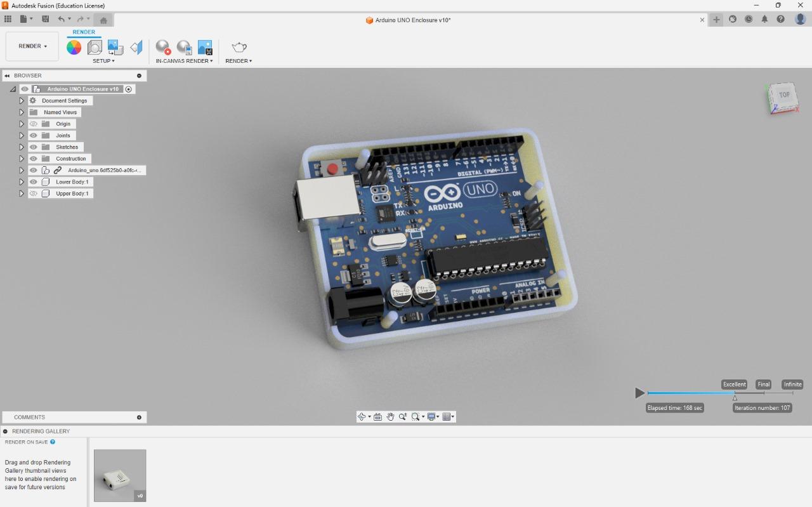Open Grid and Snaps icon

tap(447, 417)
